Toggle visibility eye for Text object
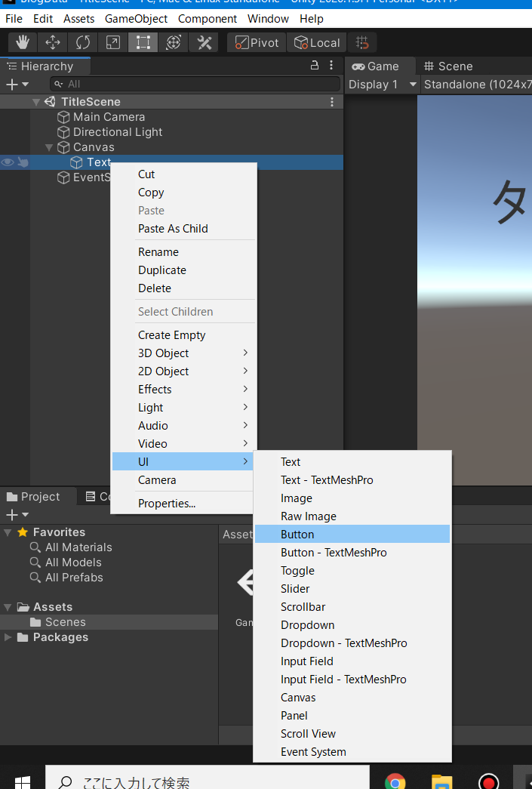This screenshot has width=532, height=789. (8, 162)
